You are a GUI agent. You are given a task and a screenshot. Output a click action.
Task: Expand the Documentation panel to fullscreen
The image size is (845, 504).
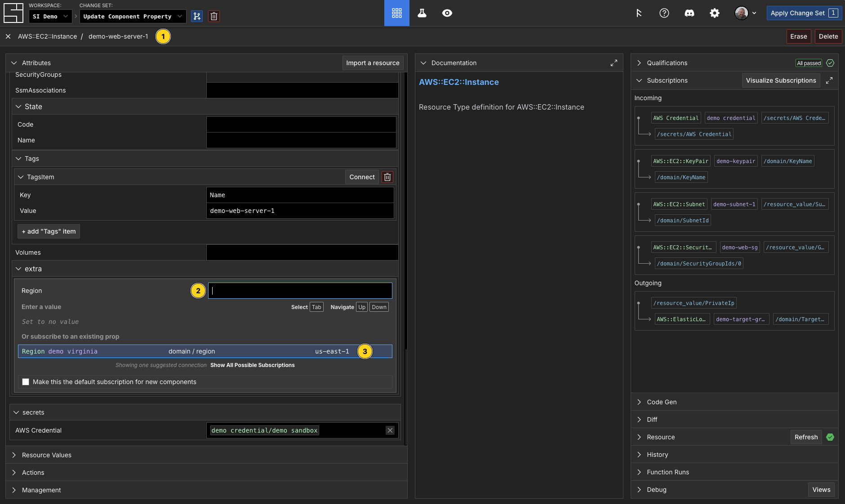tap(614, 63)
